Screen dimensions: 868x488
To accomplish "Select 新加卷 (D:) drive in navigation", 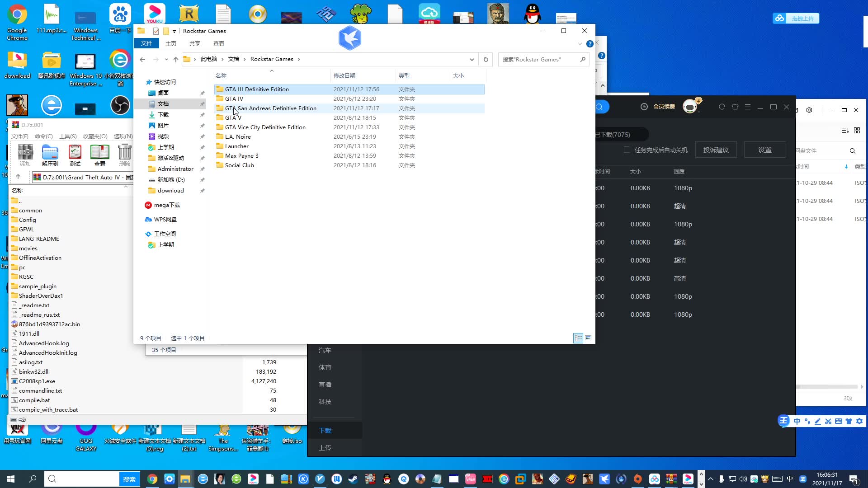I will coord(171,180).
